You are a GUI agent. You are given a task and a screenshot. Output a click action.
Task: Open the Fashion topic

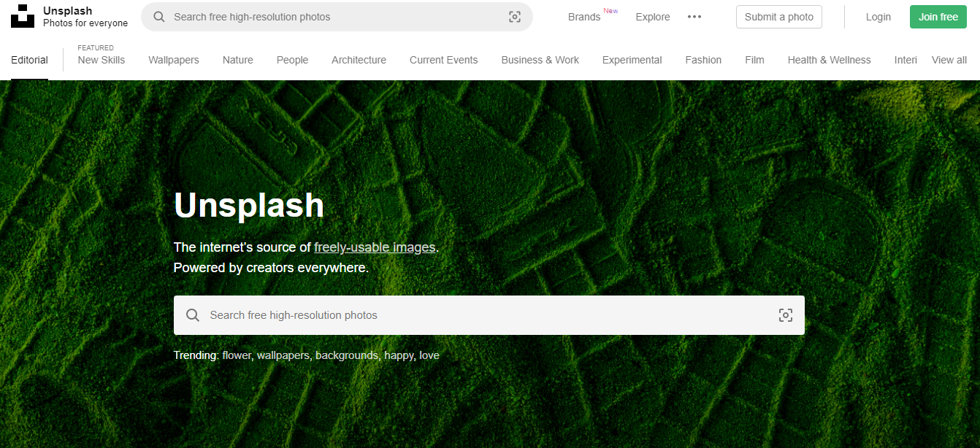[x=703, y=60]
